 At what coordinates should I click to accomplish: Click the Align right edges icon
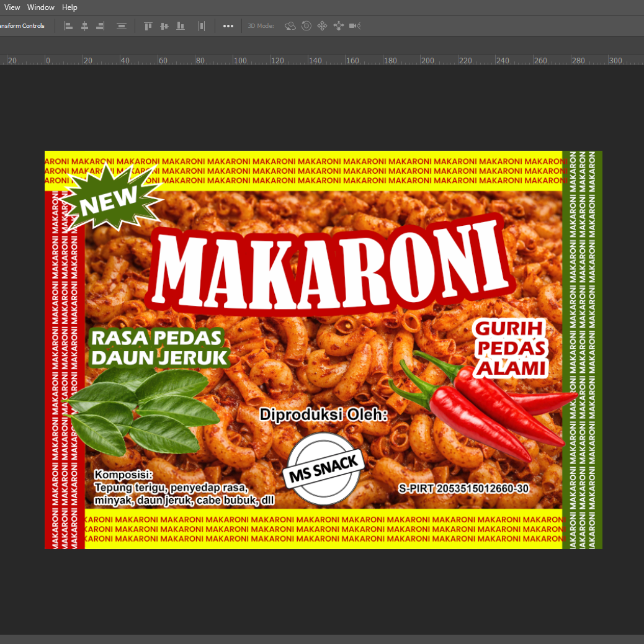click(101, 26)
